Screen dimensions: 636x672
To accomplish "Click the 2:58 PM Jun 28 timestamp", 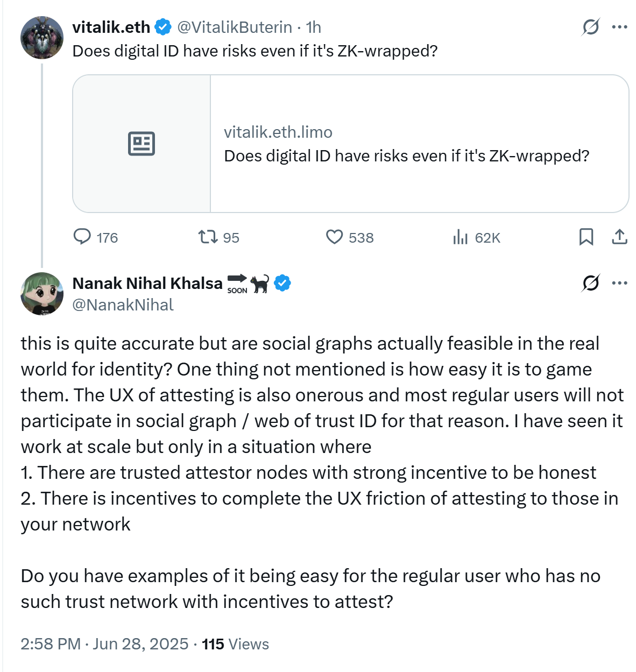I will pos(104,644).
